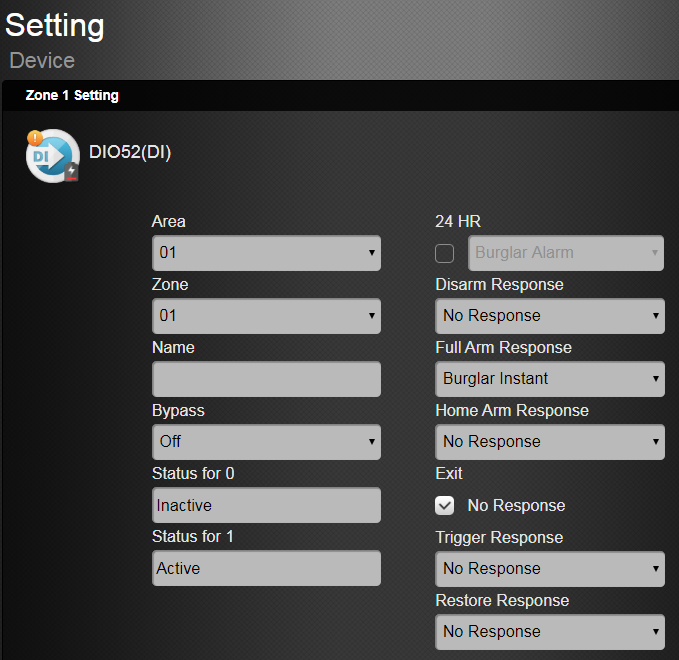Open the Home Arm Response dropdown
Viewport: 679px width, 660px height.
point(550,442)
